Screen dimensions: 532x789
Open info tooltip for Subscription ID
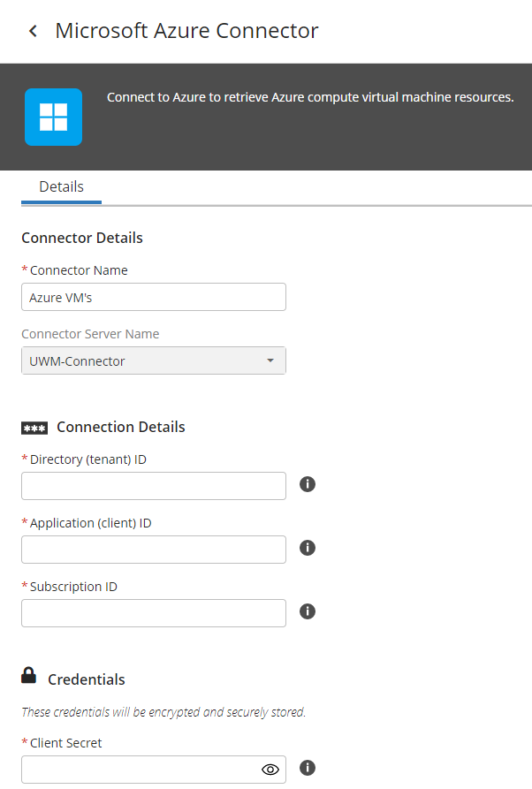click(307, 611)
